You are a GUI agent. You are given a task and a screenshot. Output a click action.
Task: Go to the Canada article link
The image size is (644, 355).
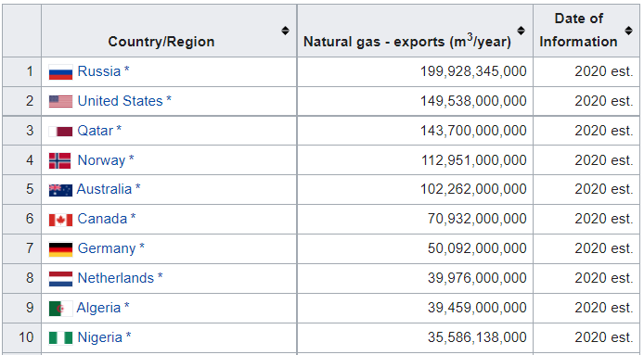pos(102,219)
